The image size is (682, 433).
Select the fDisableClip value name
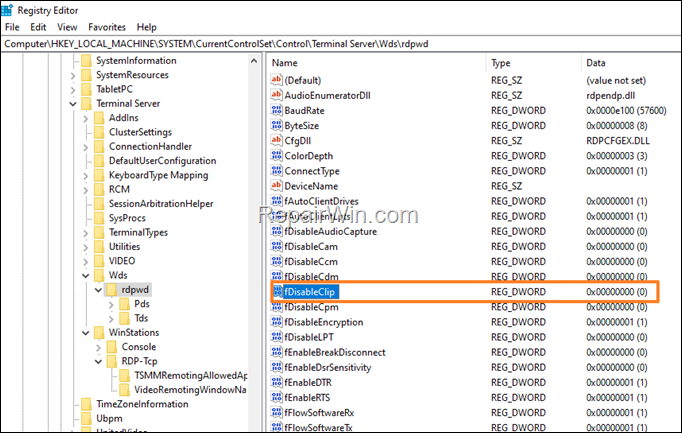point(310,292)
